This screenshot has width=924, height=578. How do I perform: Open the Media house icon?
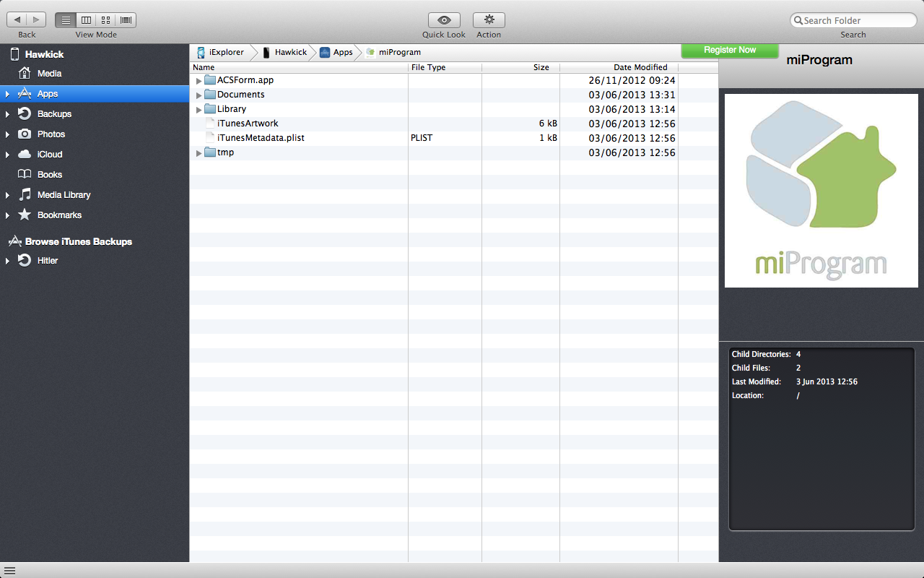tap(25, 73)
